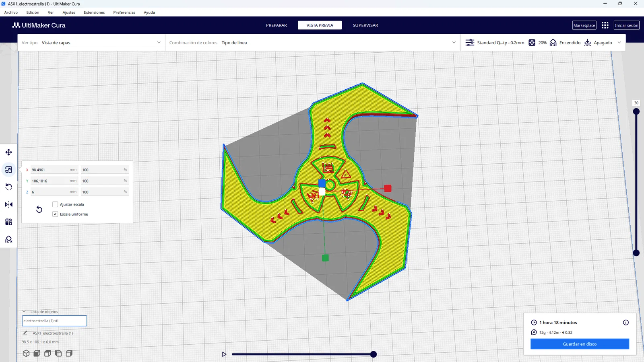Click the 98.5 x 106.1 x 6.0 mm dimensions text
The height and width of the screenshot is (362, 644).
pyautogui.click(x=40, y=342)
